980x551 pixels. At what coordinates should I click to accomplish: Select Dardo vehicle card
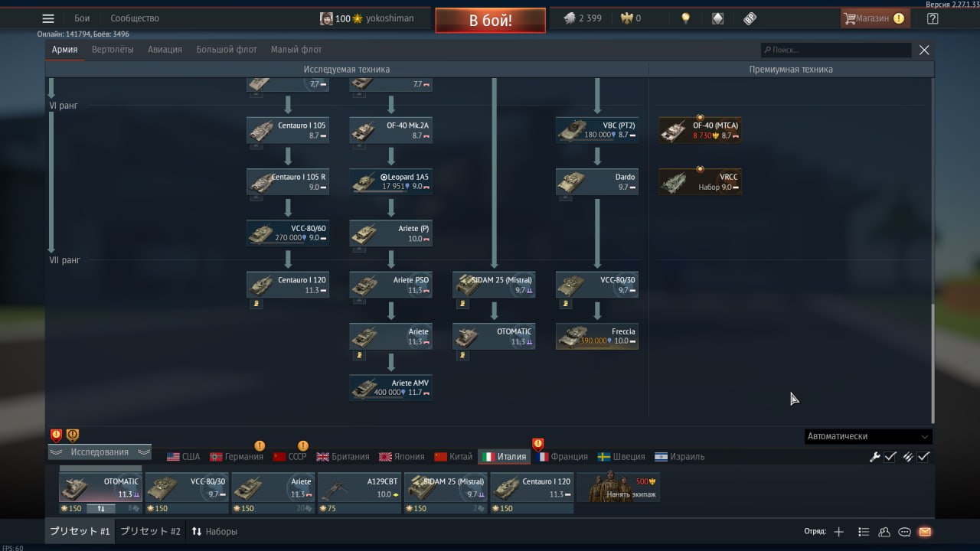[x=597, y=181]
